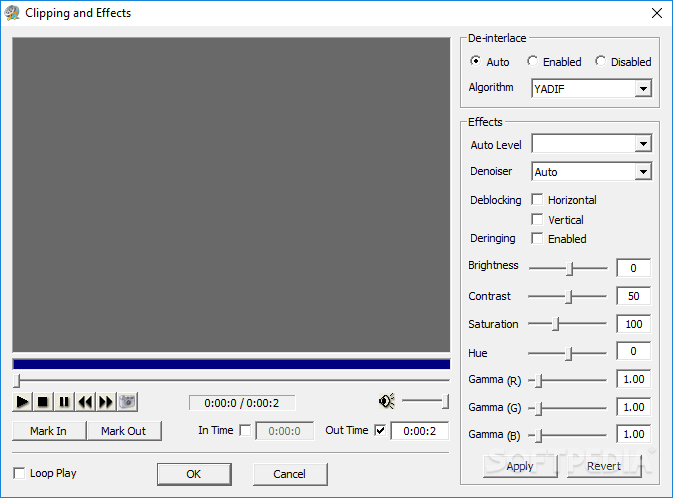Click the app icon in title bar

point(12,13)
